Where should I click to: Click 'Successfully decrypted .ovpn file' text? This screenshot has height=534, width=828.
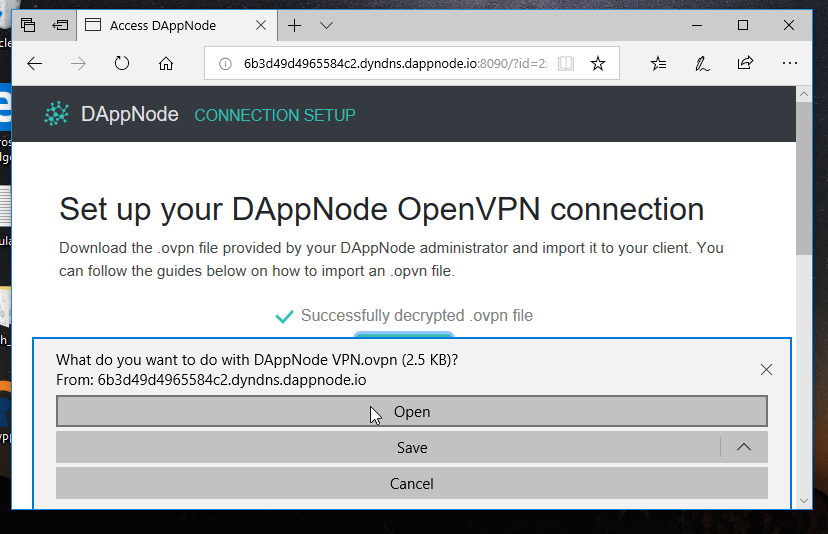(417, 315)
